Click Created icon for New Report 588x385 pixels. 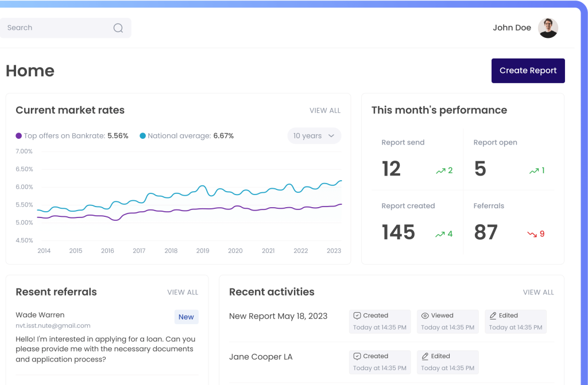click(x=357, y=316)
